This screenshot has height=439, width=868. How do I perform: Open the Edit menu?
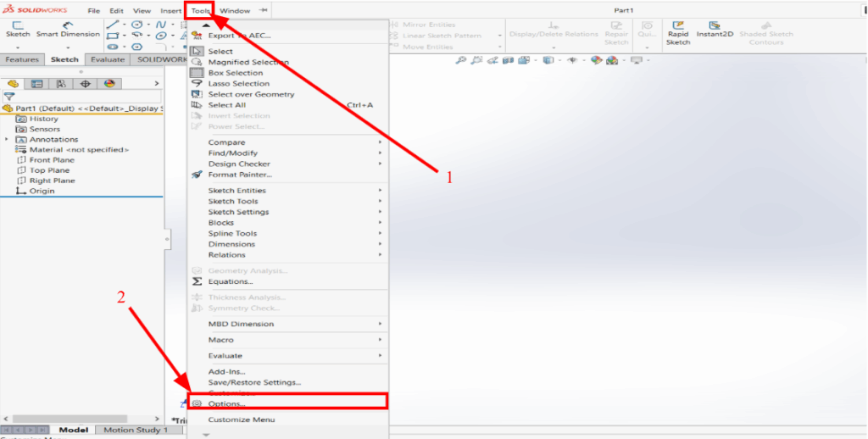[116, 10]
